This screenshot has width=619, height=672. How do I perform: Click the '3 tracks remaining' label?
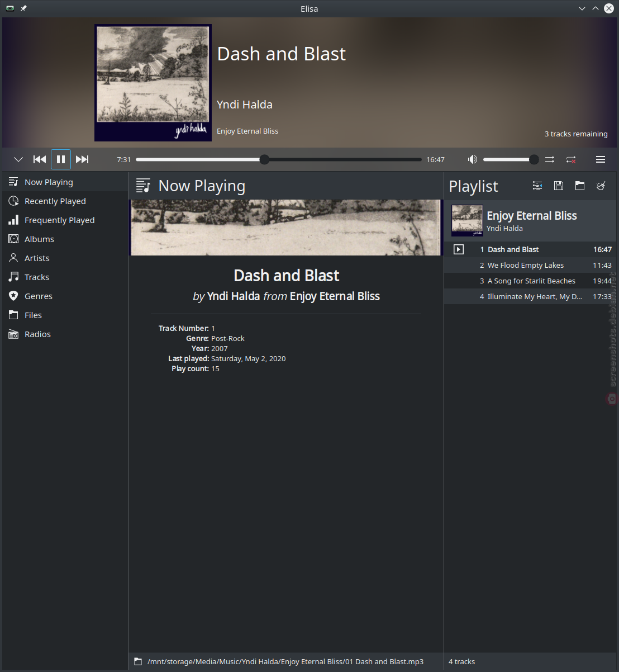click(x=576, y=134)
